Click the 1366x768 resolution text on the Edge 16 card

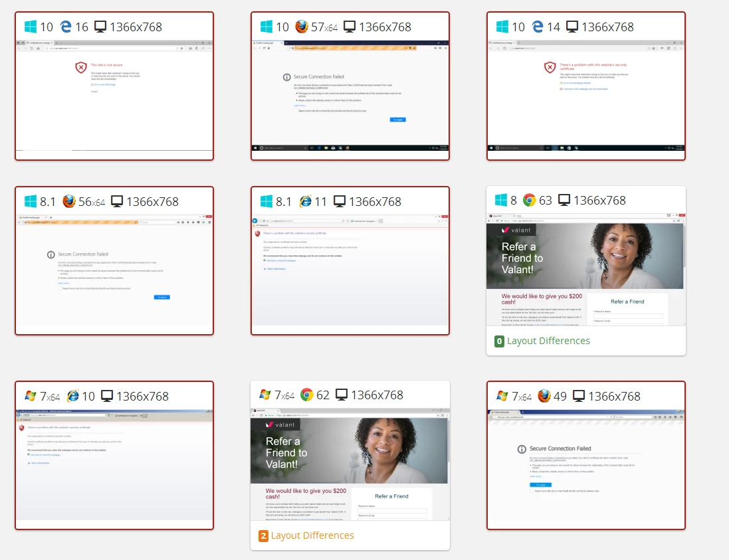point(136,27)
